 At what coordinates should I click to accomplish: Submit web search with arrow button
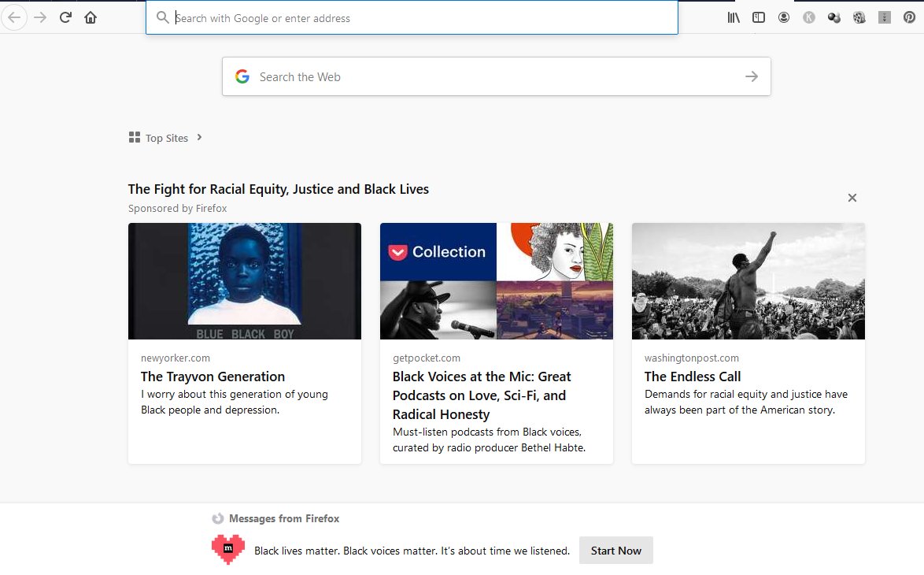click(x=752, y=76)
